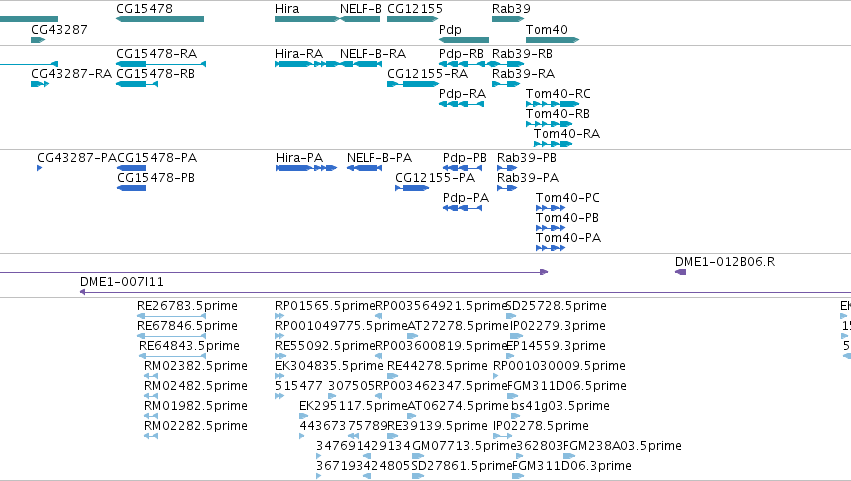Select the Tom40 gene label
Image resolution: width=851 pixels, height=481 pixels.
pyautogui.click(x=547, y=29)
